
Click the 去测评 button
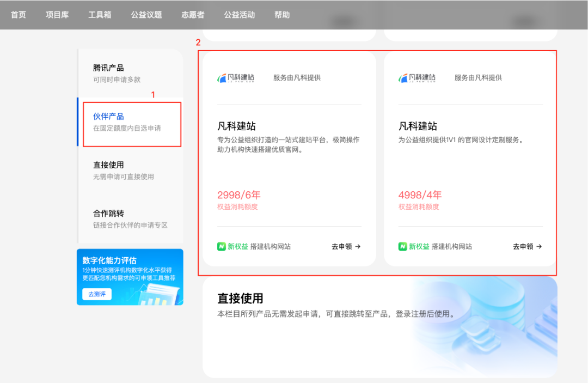click(97, 294)
